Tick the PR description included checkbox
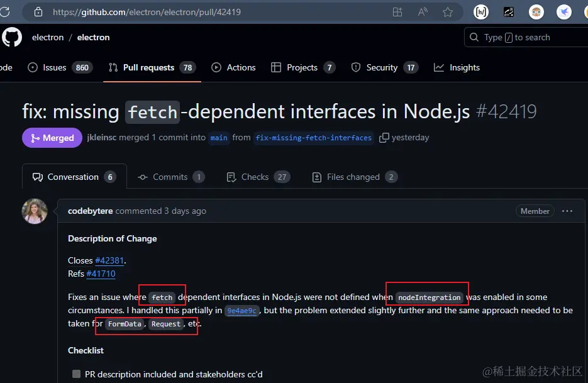 pos(76,374)
